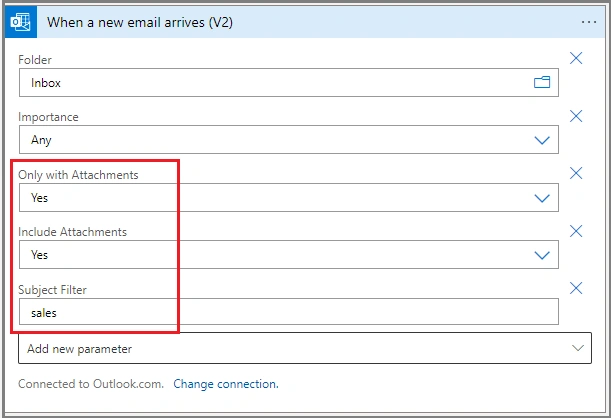The height and width of the screenshot is (418, 611).
Task: Expand Include Attachments dropdown chevron
Action: [x=542, y=256]
